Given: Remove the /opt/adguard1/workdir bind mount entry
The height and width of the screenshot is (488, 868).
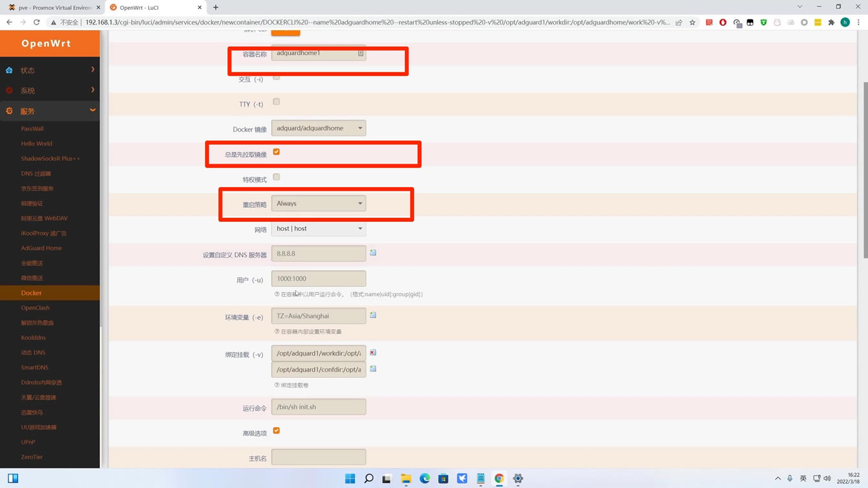Looking at the screenshot, I should point(373,352).
